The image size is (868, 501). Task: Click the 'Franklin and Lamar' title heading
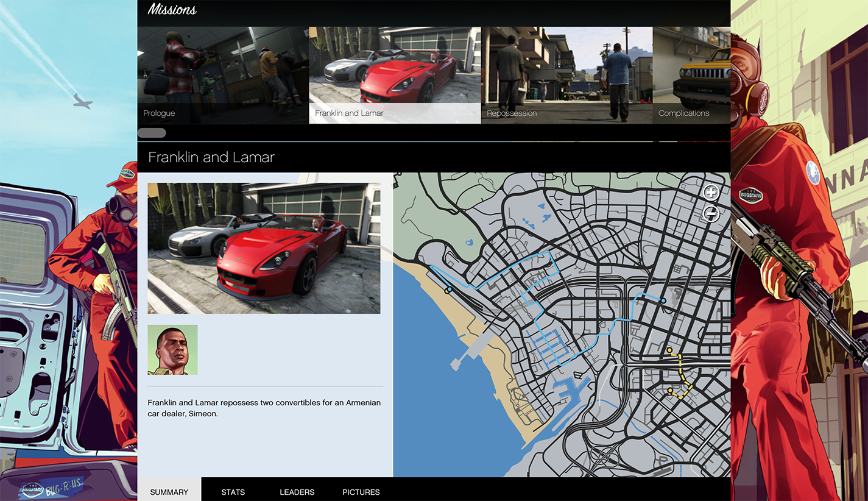[x=211, y=157]
